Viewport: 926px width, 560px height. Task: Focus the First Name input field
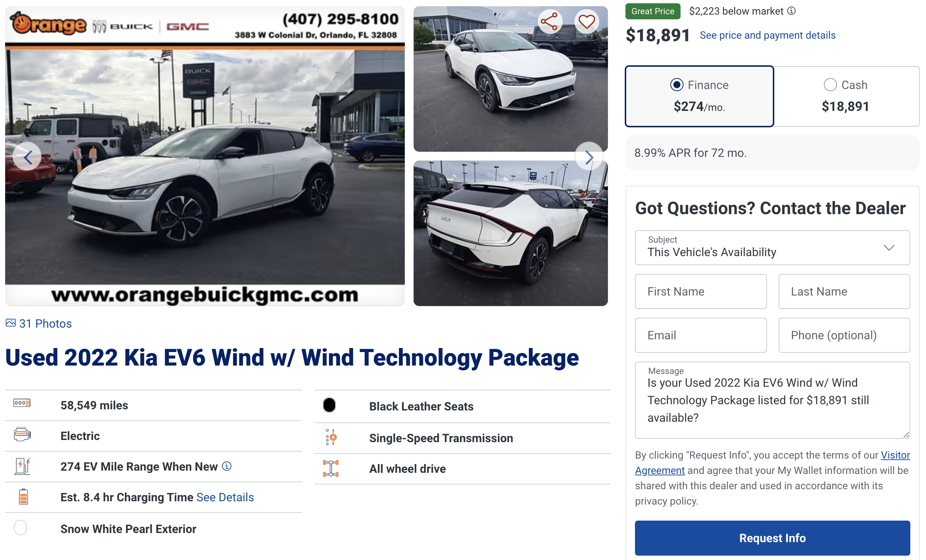click(x=701, y=291)
